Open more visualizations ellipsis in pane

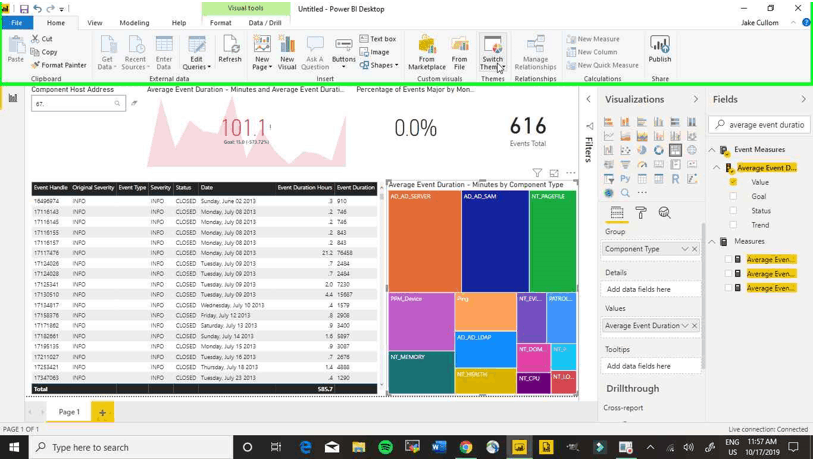coord(642,192)
